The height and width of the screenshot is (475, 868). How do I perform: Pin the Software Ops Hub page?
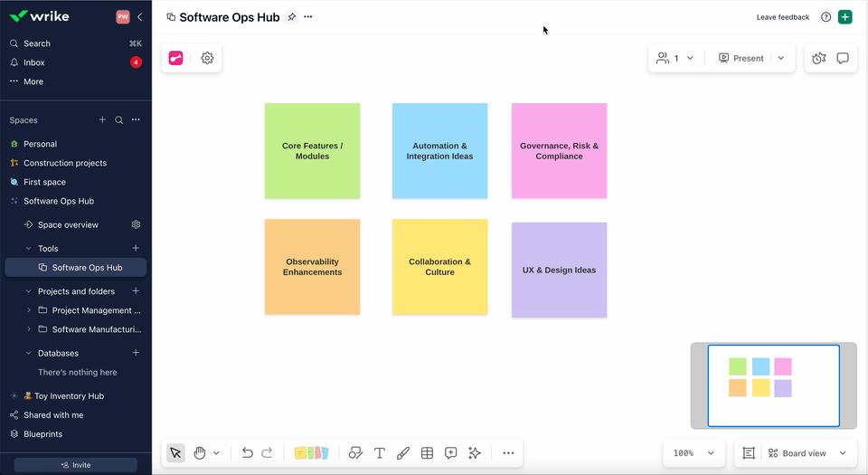click(x=292, y=17)
